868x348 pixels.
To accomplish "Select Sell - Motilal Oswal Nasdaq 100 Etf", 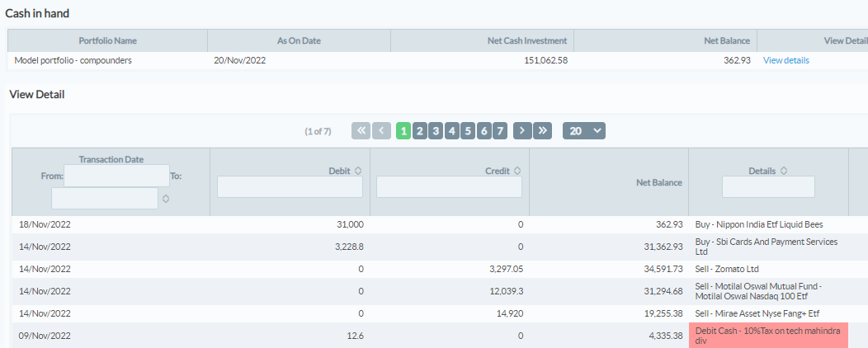I will click(x=758, y=291).
